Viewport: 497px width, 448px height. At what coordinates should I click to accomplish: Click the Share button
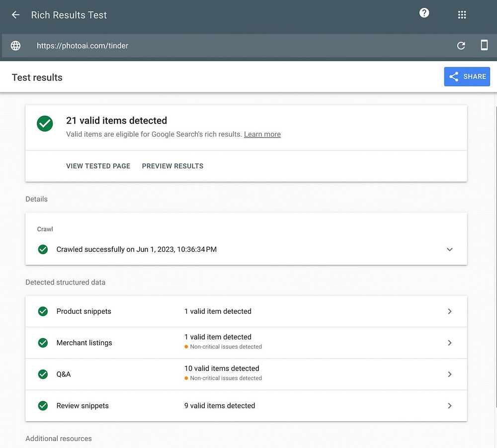coord(467,77)
